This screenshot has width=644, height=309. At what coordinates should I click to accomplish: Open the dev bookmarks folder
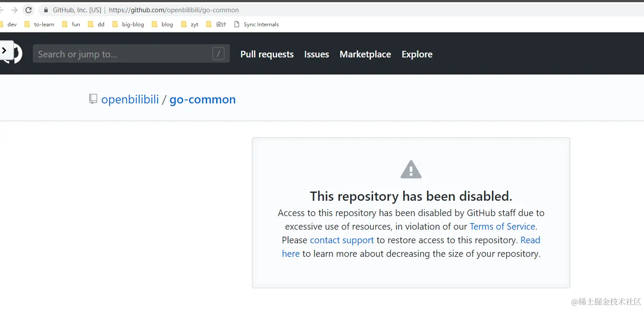pyautogui.click(x=9, y=25)
